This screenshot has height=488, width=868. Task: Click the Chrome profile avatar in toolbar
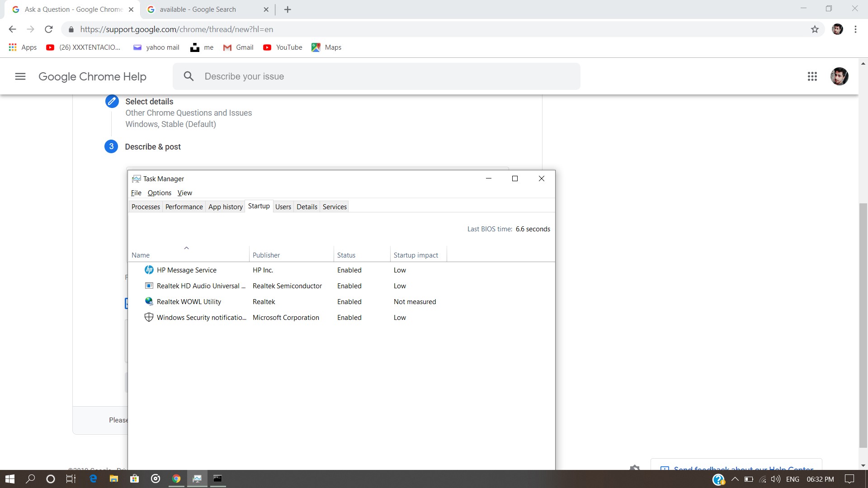[837, 29]
